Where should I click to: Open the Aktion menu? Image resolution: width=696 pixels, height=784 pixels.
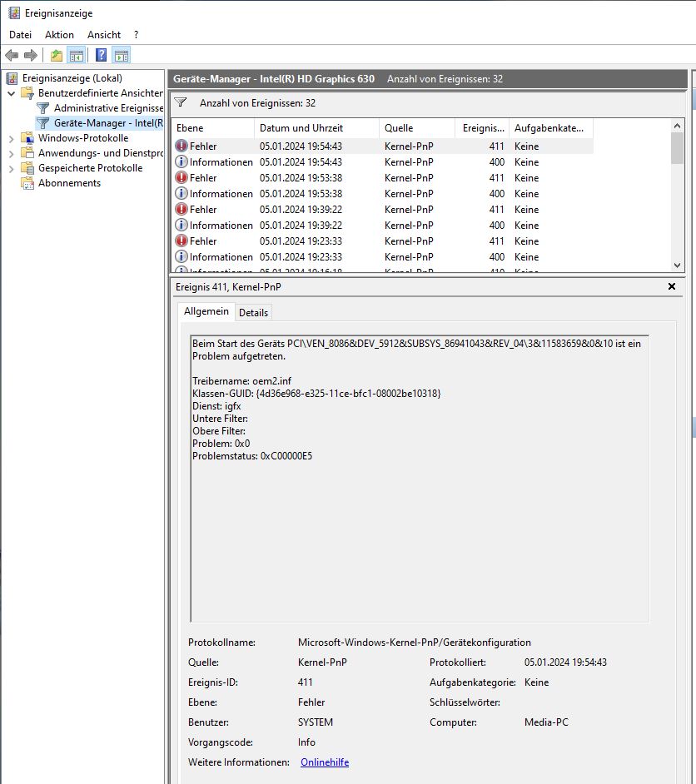tap(59, 34)
